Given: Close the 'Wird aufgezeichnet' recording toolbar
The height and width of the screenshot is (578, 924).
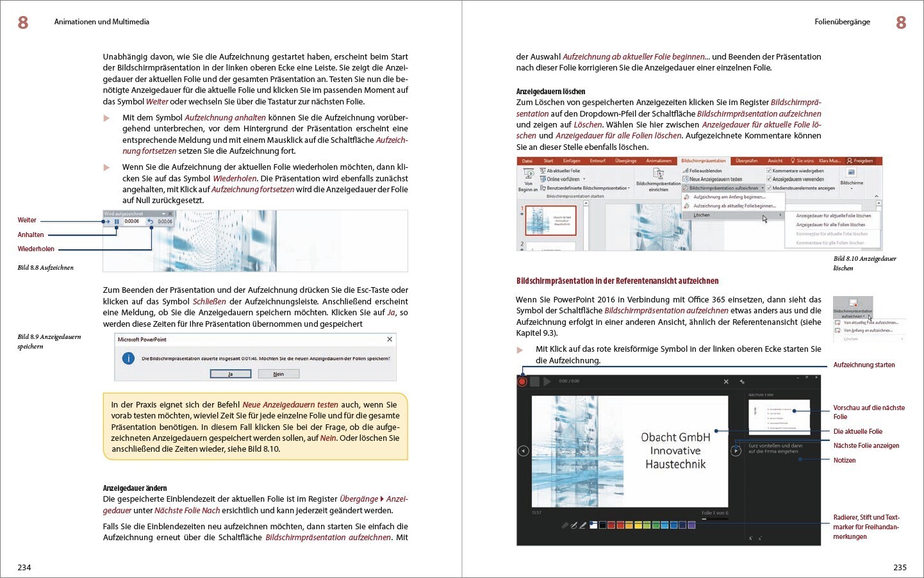Looking at the screenshot, I should [x=170, y=214].
